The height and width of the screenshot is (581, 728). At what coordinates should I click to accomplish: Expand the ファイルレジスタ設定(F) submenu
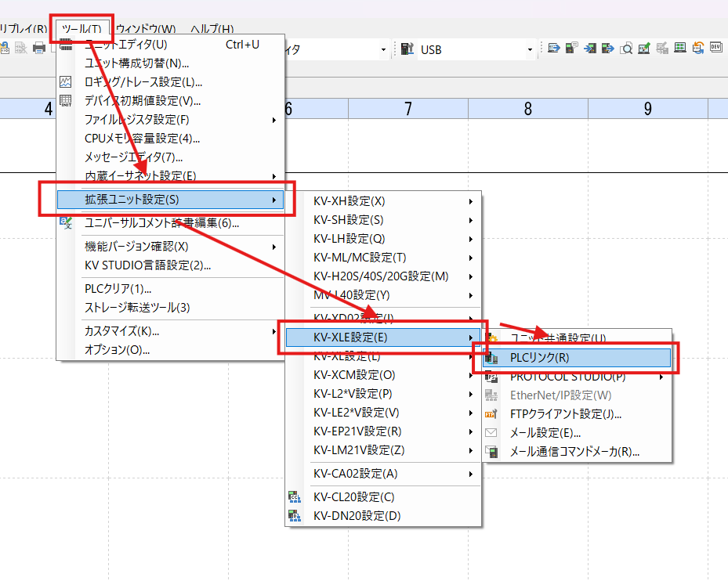274,120
